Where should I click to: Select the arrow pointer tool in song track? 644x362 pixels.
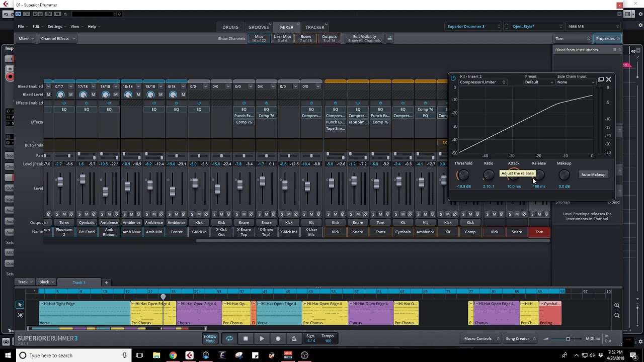(20, 305)
